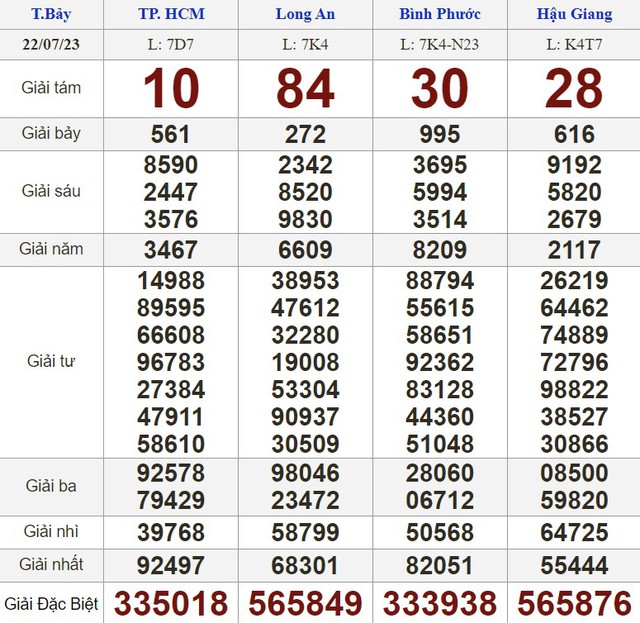Click Giải sáu number 9192
This screenshot has width=640, height=623.
click(574, 165)
